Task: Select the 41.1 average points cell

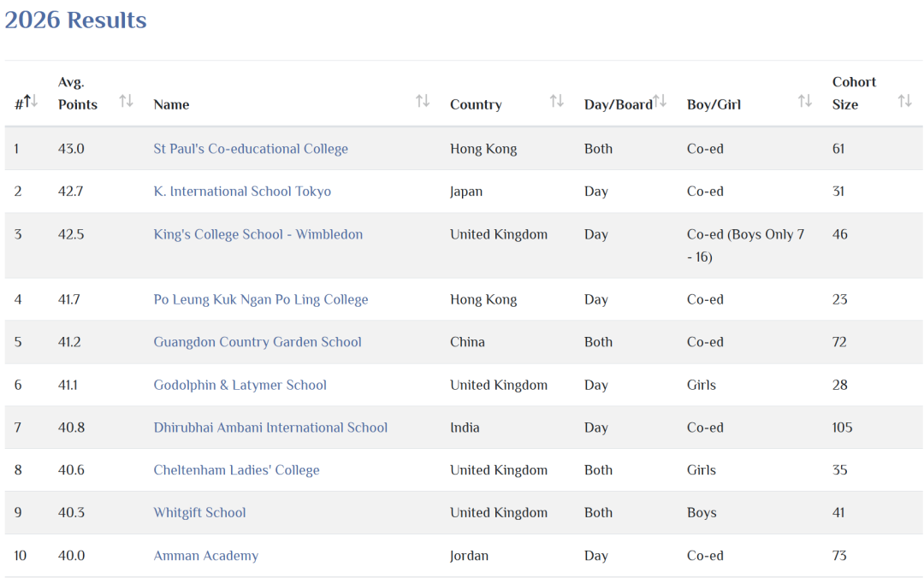Action: [x=68, y=385]
